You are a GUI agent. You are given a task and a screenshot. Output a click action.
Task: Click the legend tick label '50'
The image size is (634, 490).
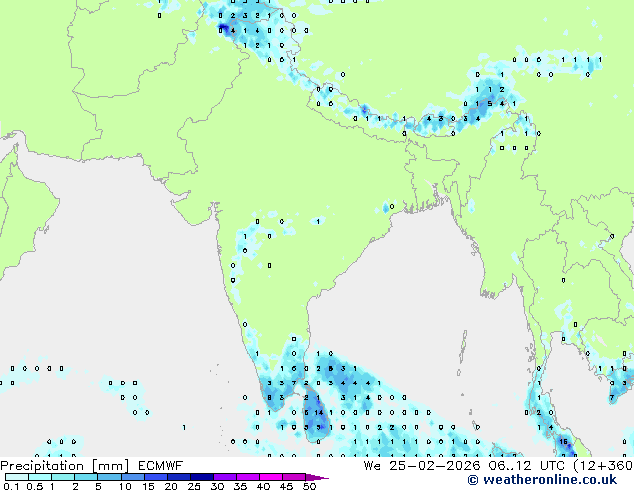pyautogui.click(x=310, y=486)
